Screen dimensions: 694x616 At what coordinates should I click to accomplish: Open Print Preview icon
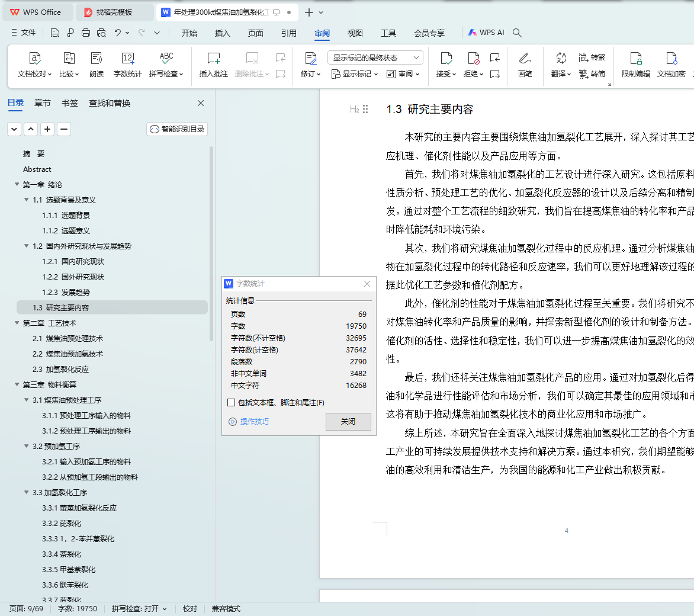[101, 33]
